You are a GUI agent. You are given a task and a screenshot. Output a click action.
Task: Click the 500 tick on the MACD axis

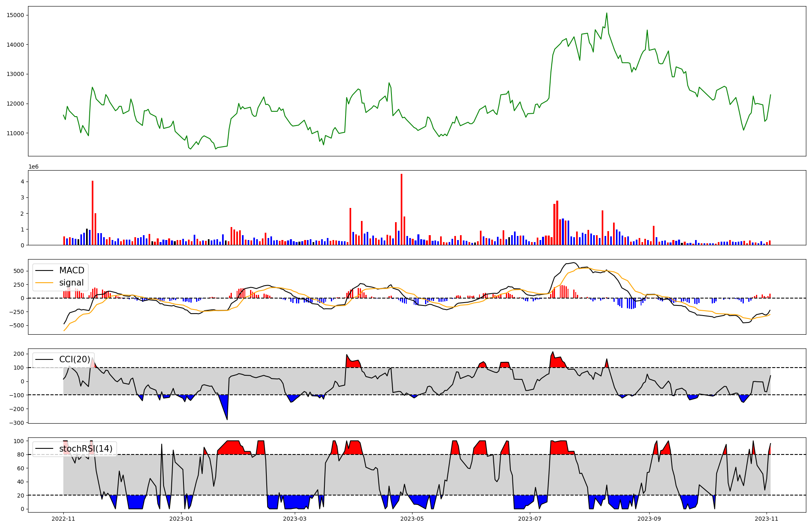point(19,271)
